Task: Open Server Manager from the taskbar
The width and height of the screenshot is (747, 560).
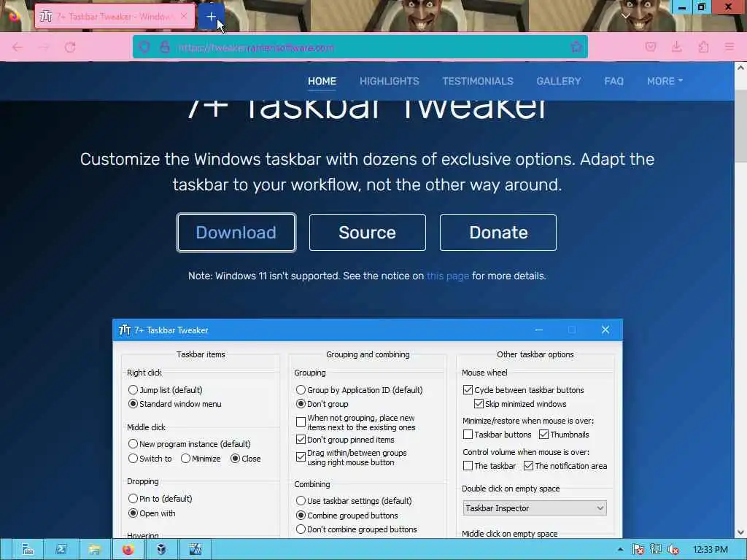Action: [x=28, y=550]
